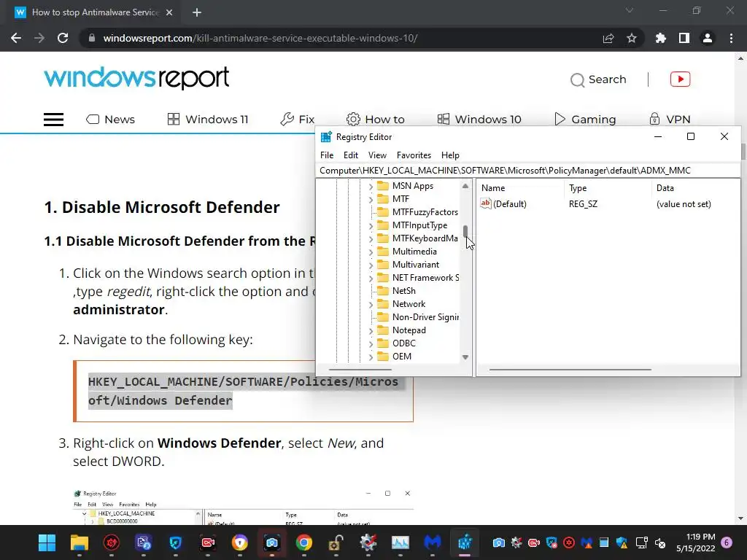Open File Explorer from the taskbar

pos(79,542)
